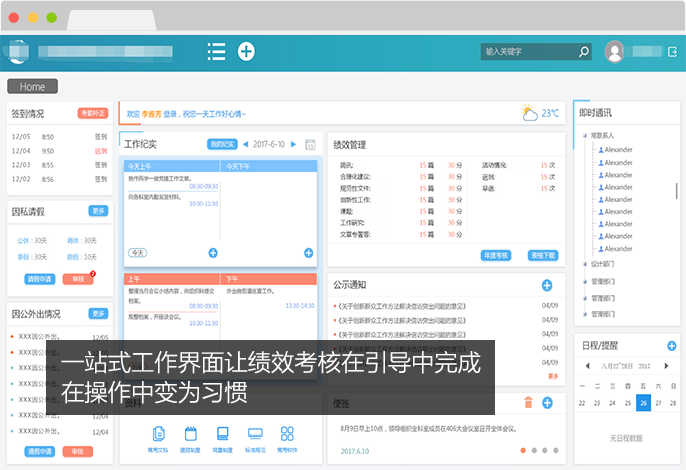
Task: Delete the memo using the trash icon
Action: (x=528, y=403)
